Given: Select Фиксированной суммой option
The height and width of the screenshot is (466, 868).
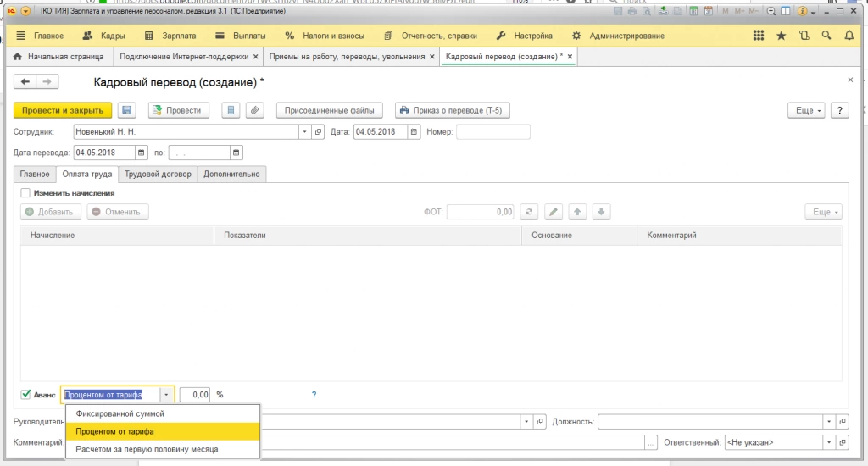Looking at the screenshot, I should [x=162, y=413].
